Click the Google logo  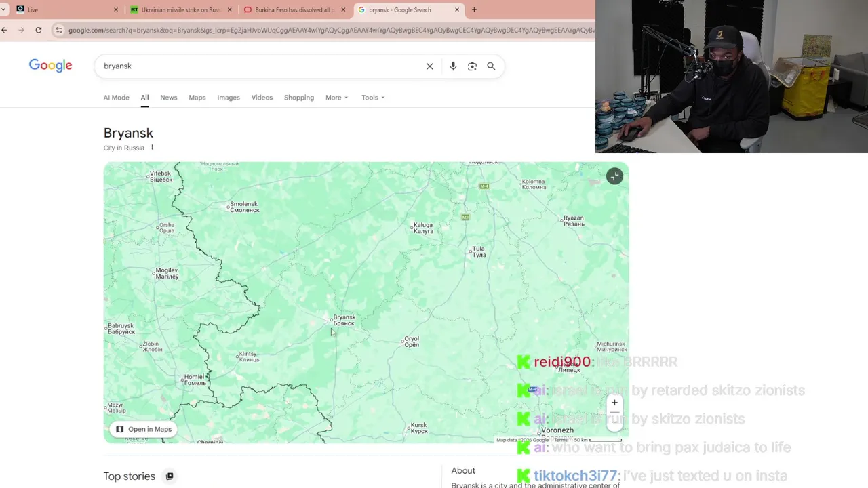[50, 66]
